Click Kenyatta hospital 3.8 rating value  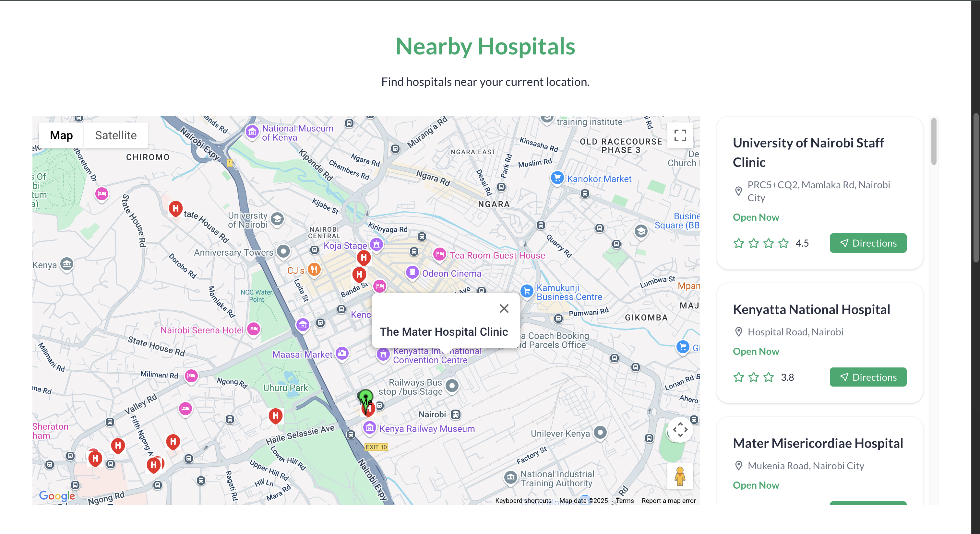point(787,377)
